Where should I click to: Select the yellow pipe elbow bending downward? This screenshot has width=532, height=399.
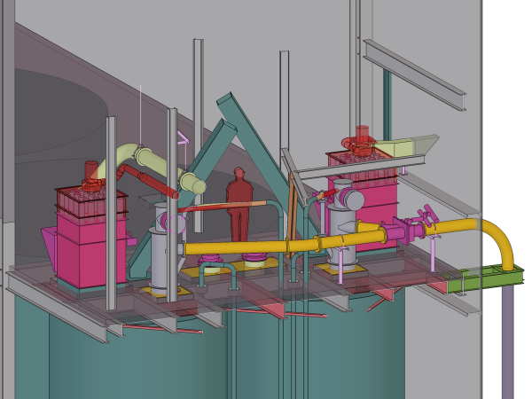point(498,241)
